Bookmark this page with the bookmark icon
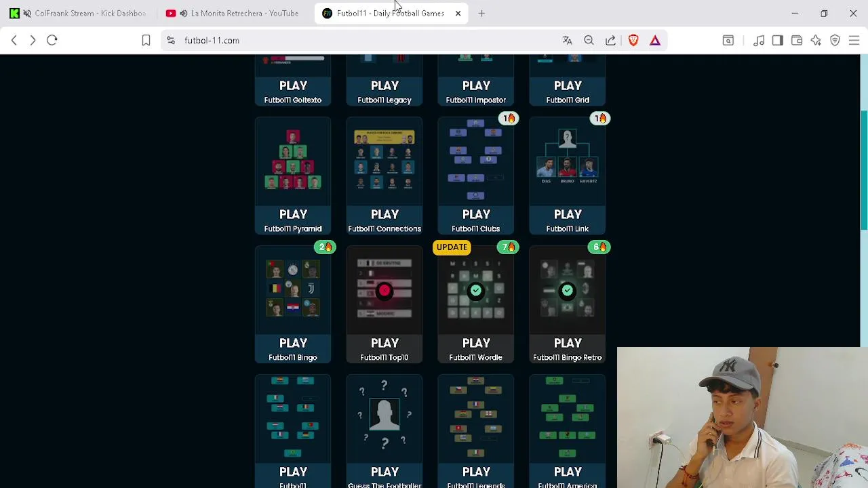This screenshot has width=868, height=488. (x=146, y=41)
